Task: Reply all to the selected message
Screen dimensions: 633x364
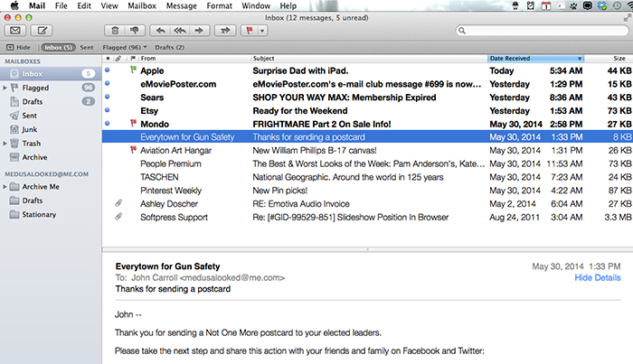Action: coord(180,30)
